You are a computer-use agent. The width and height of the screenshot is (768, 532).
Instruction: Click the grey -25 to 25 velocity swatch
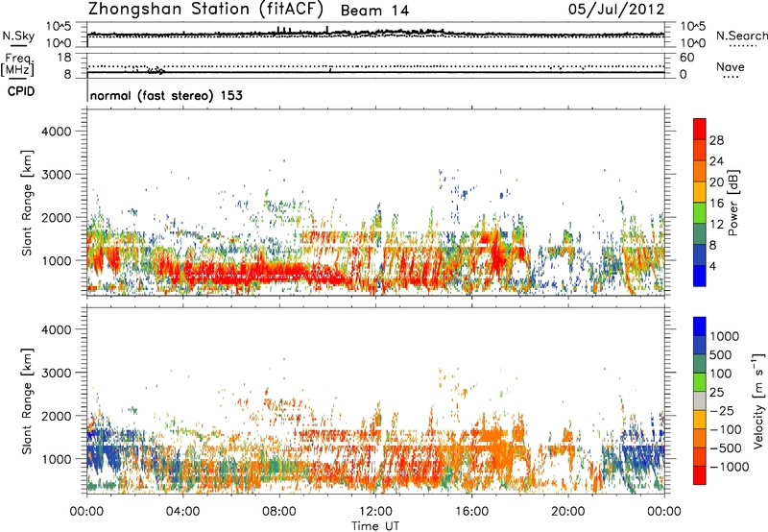point(700,401)
